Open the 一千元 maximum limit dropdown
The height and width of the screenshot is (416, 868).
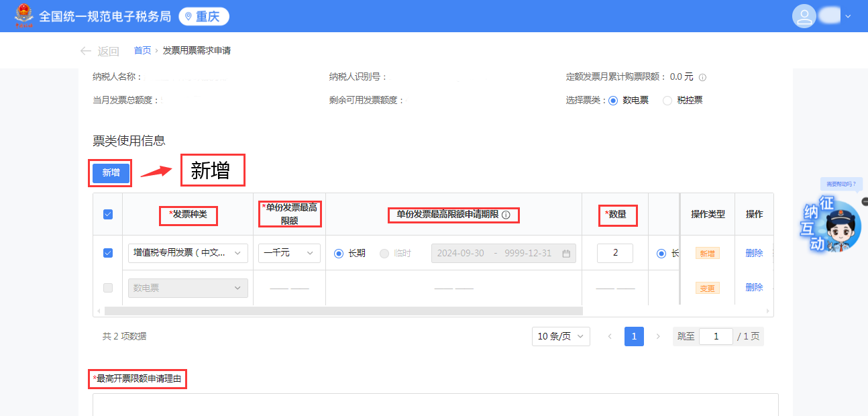coord(289,253)
